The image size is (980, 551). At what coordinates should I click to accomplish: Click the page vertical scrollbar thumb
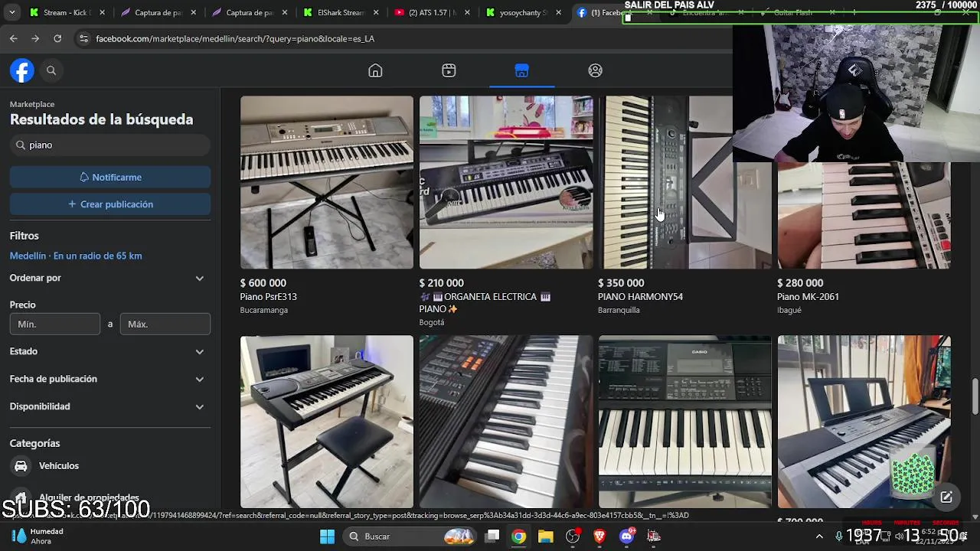tap(975, 396)
